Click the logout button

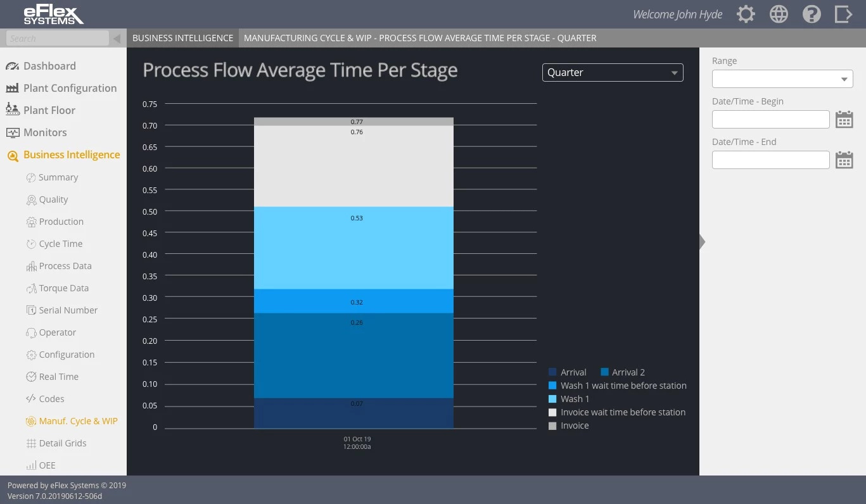pos(843,13)
